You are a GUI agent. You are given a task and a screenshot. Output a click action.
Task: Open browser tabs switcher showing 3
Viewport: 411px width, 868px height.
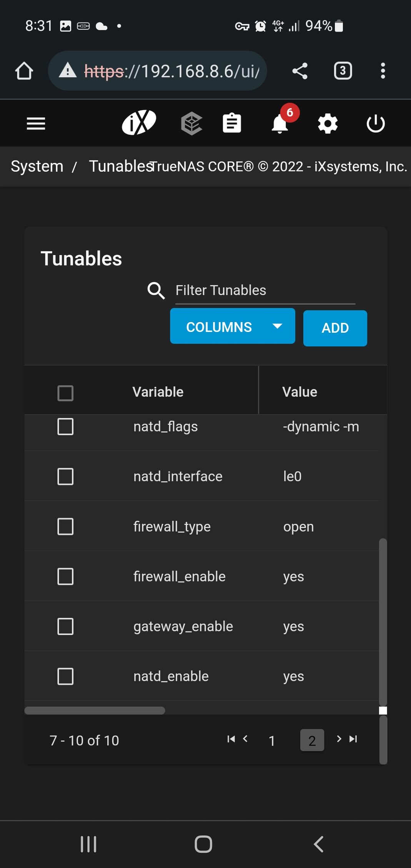(343, 71)
